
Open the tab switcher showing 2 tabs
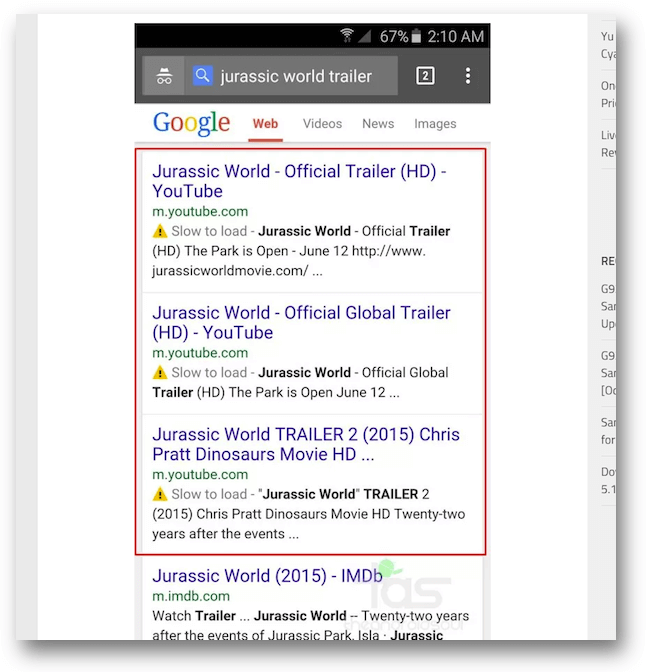[425, 76]
